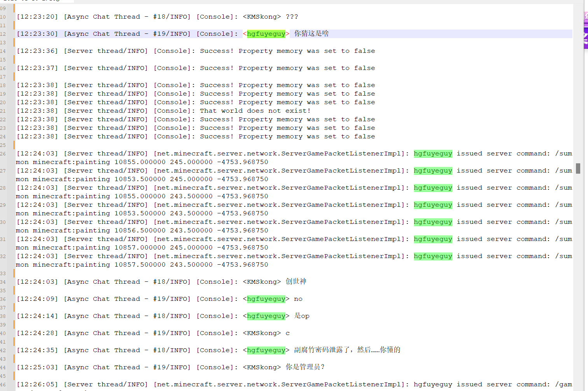
Task: Click the chat message '创世神'
Action: 296,281
